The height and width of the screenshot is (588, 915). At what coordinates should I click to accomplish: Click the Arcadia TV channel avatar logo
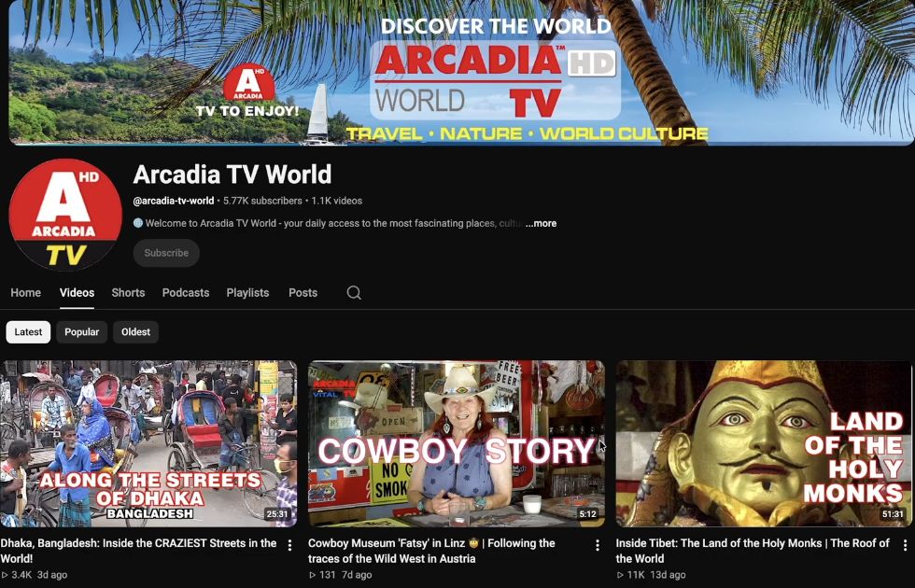(x=65, y=216)
